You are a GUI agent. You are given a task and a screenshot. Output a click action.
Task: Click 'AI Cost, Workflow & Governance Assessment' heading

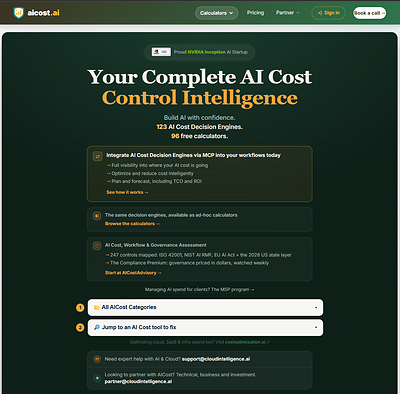pos(156,245)
